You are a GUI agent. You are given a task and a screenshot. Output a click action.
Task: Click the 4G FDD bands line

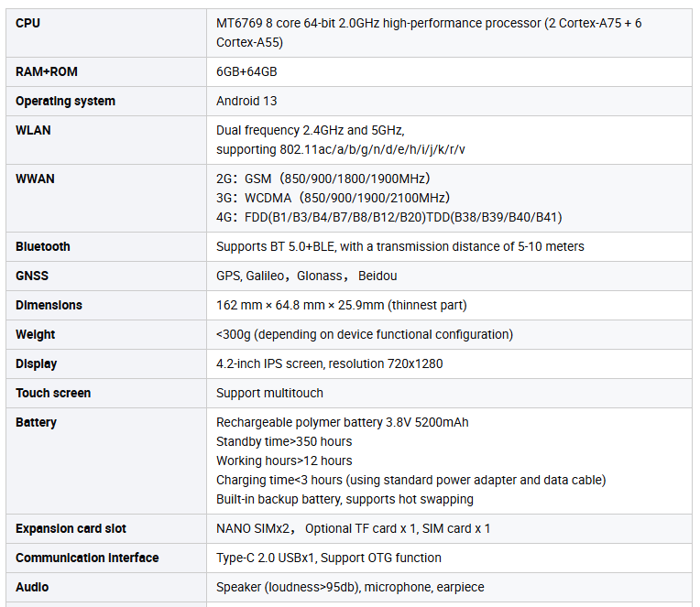388,217
